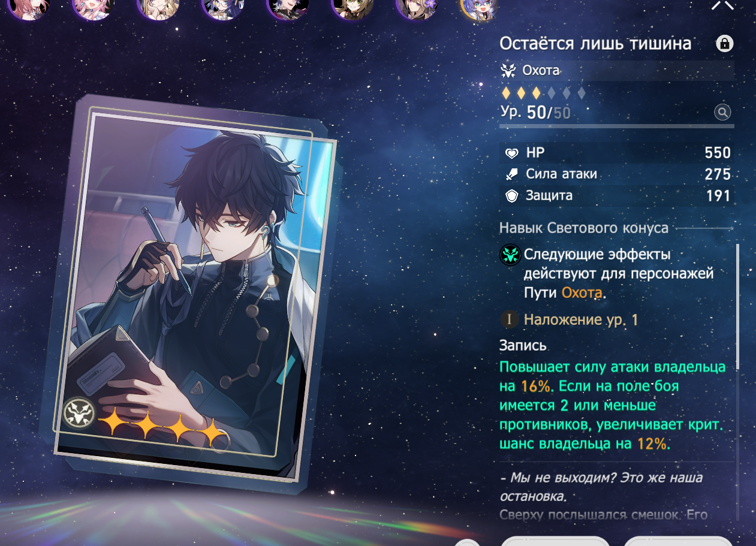Click the left bottom white button
Viewport: 756px width, 546px height.
555,541
